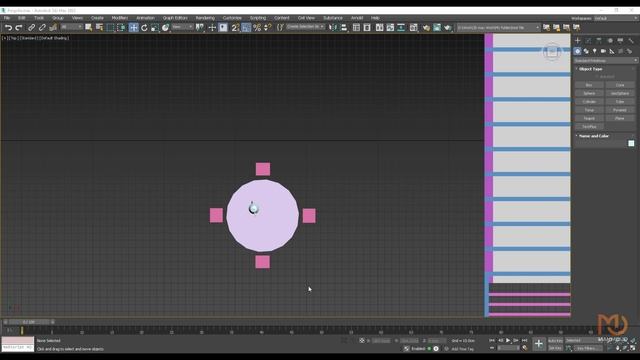Open the Select by Name dialog icon

[x=99, y=28]
